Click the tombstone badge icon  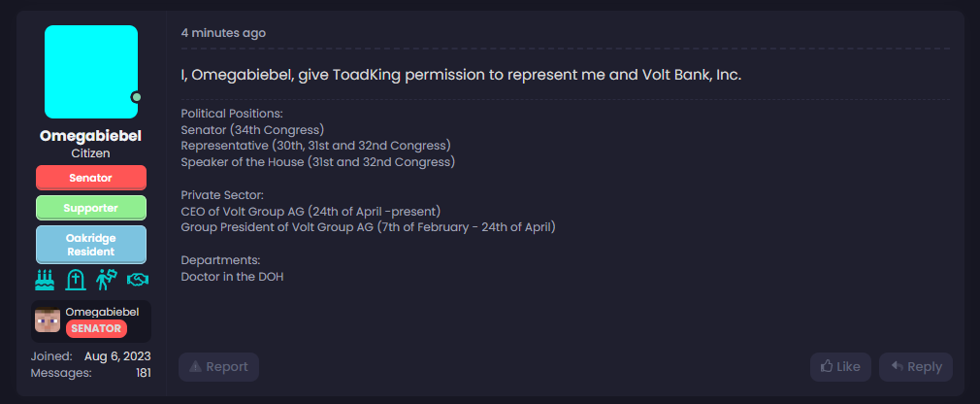[75, 281]
